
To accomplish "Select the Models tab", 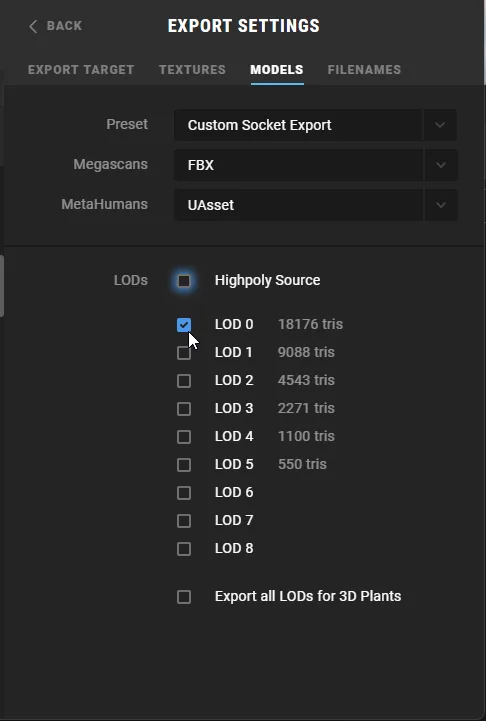I will coord(277,70).
